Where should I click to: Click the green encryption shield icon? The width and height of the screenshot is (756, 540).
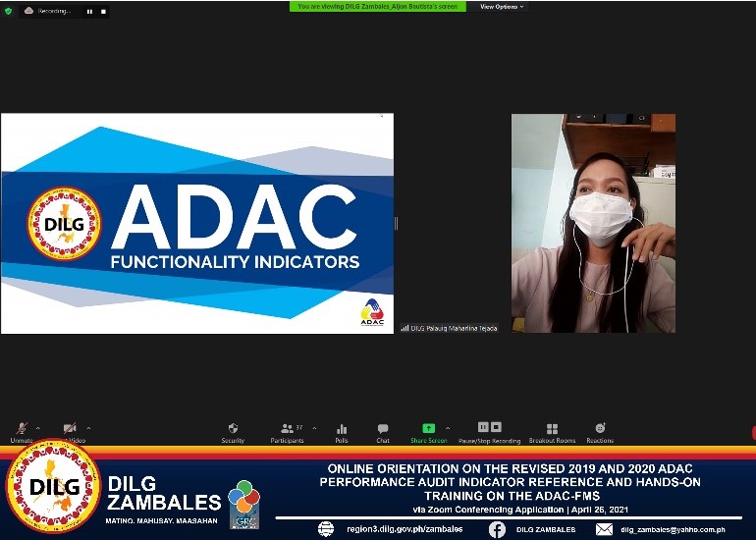click(8, 11)
